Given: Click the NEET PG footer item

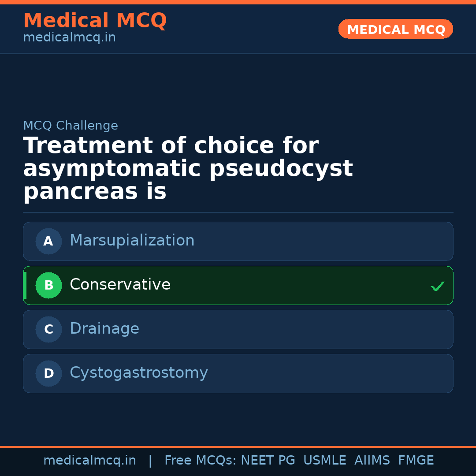Looking at the screenshot, I should coord(268,460).
